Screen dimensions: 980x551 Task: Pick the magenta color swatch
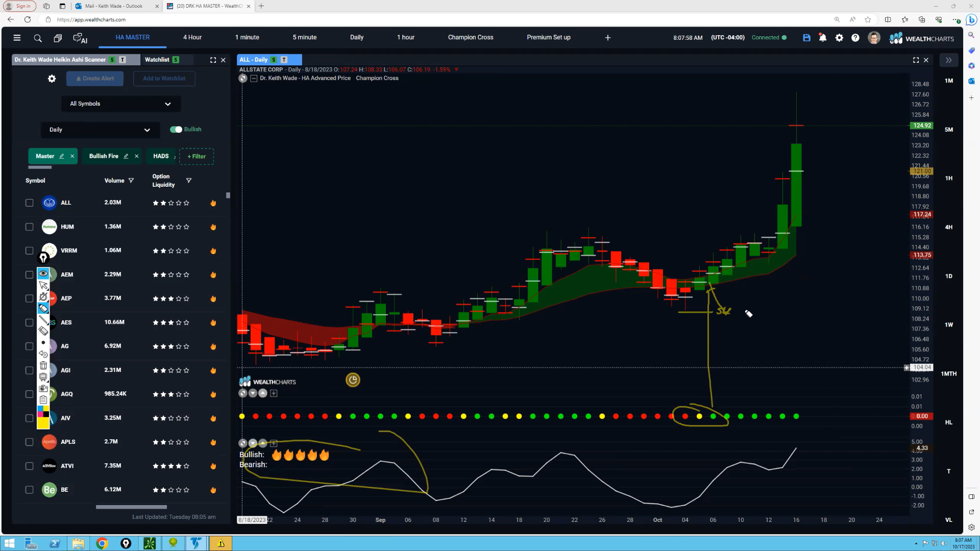point(40,414)
